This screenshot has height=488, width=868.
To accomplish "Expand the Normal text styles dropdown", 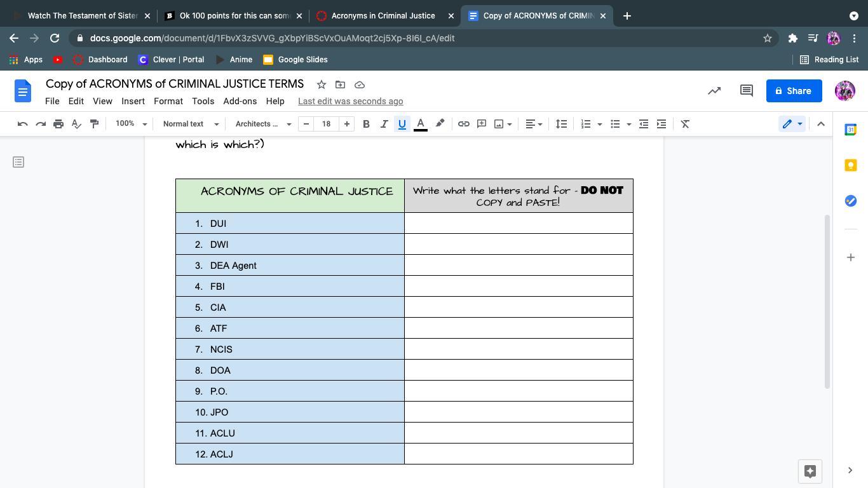I will (x=191, y=124).
